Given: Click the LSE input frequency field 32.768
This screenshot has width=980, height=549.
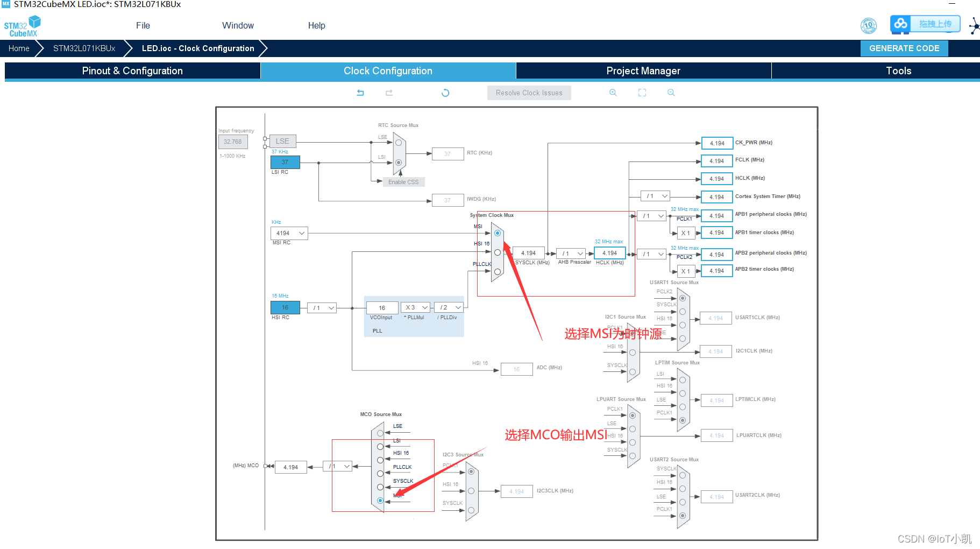Looking at the screenshot, I should (233, 142).
